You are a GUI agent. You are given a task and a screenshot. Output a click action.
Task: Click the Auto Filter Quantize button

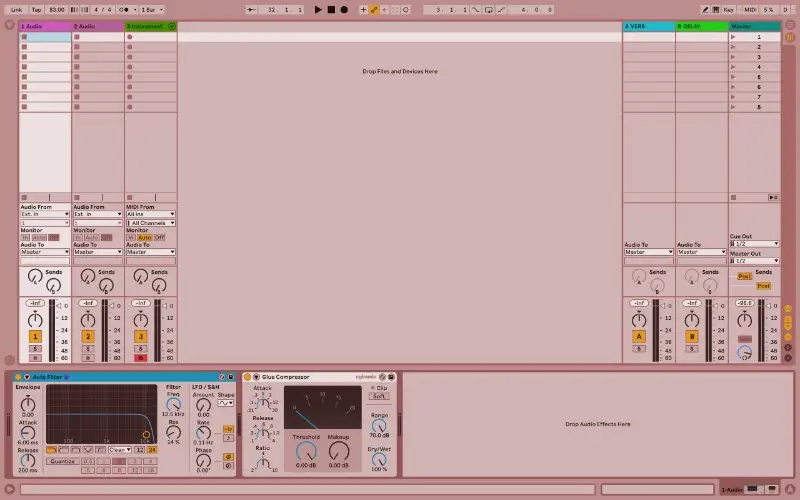61,461
